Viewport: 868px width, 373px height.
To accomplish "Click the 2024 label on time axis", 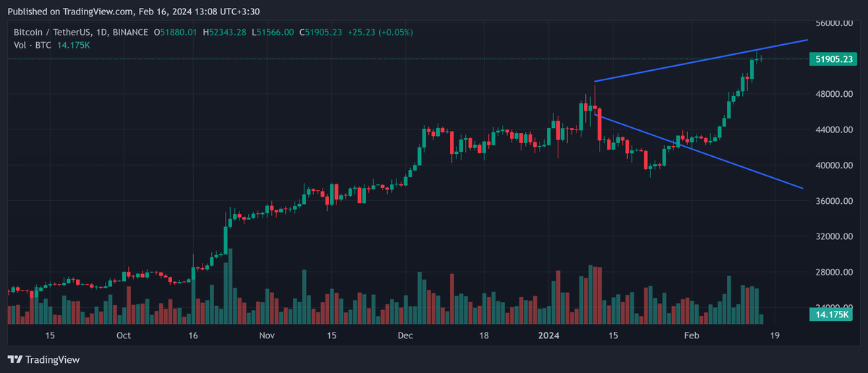I will (x=550, y=335).
